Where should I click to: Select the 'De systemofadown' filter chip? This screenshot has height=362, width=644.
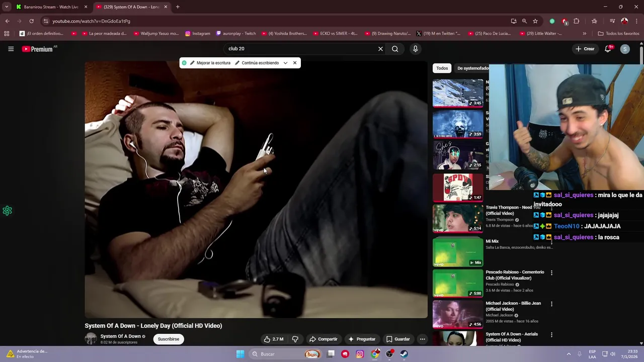(x=472, y=68)
